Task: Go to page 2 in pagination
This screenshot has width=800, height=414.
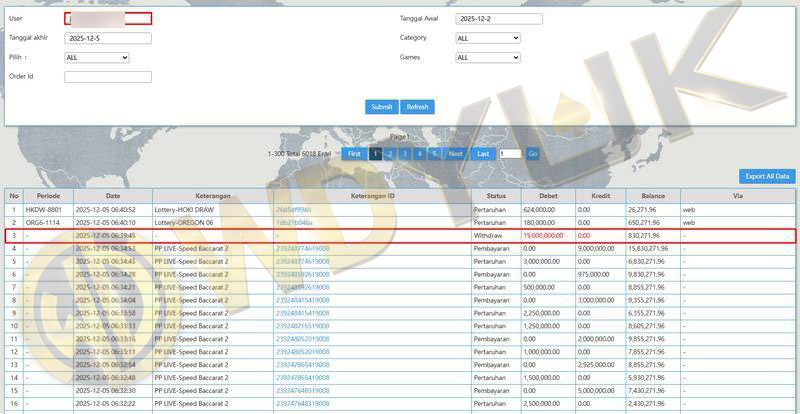Action: [390, 154]
